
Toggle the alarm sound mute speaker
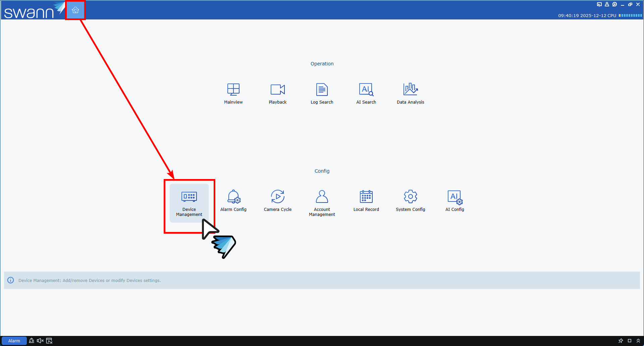40,341
